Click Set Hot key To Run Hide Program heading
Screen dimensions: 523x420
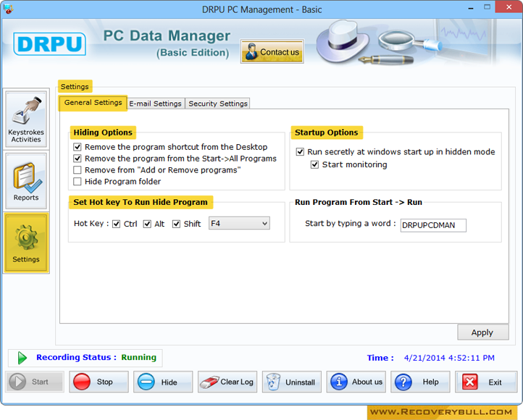point(141,202)
